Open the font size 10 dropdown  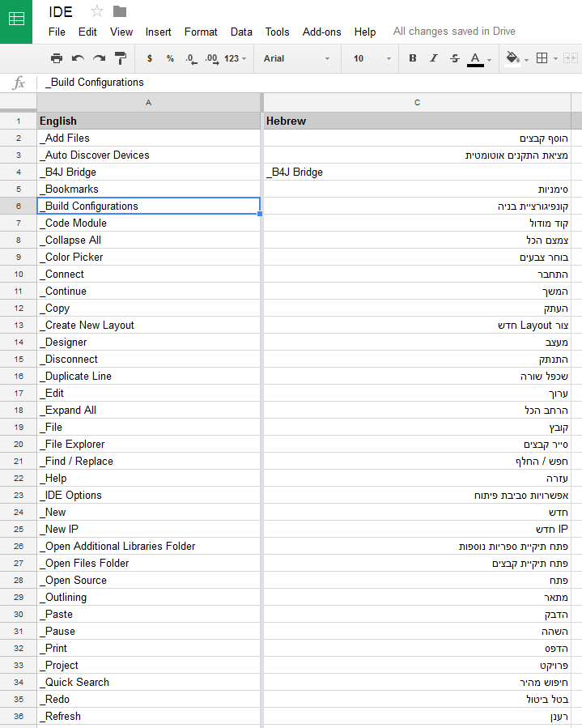click(372, 58)
